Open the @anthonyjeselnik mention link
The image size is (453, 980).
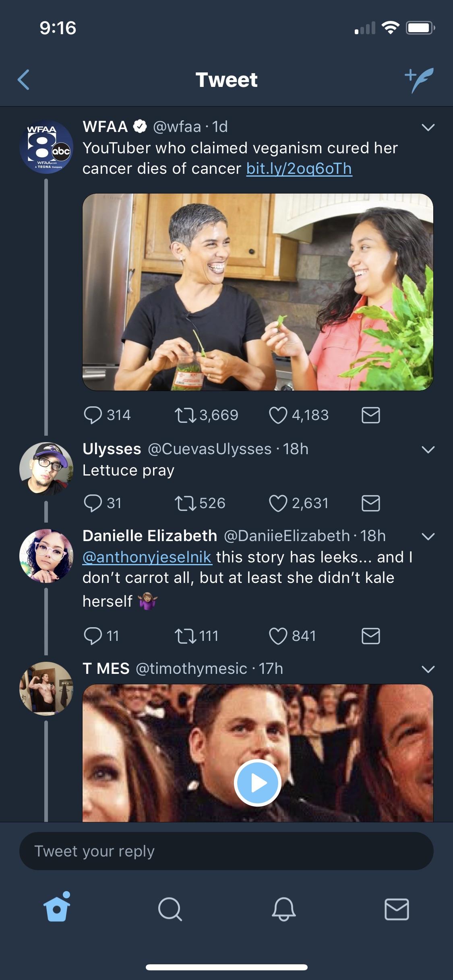click(x=147, y=557)
